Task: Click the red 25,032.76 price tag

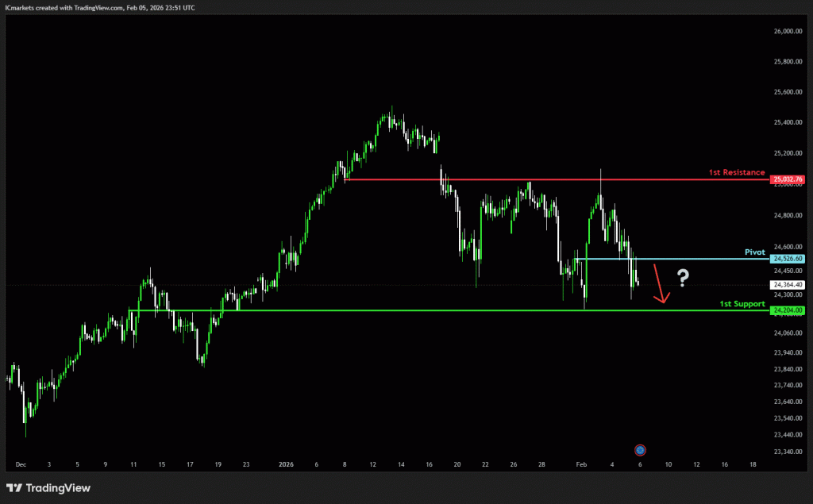Action: 788,179
